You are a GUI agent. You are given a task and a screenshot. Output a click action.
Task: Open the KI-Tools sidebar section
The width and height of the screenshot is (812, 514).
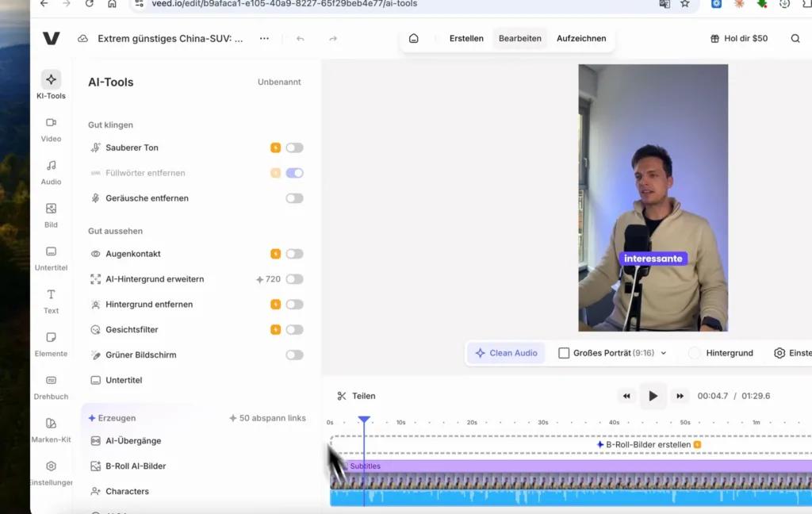[x=51, y=86]
